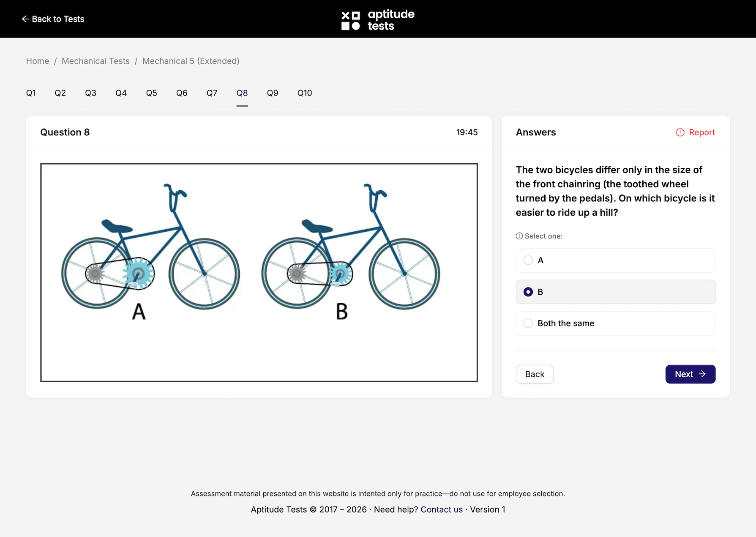Screen dimensions: 756x537
Task: Click bicycle A in the diagram
Action: pos(150,247)
